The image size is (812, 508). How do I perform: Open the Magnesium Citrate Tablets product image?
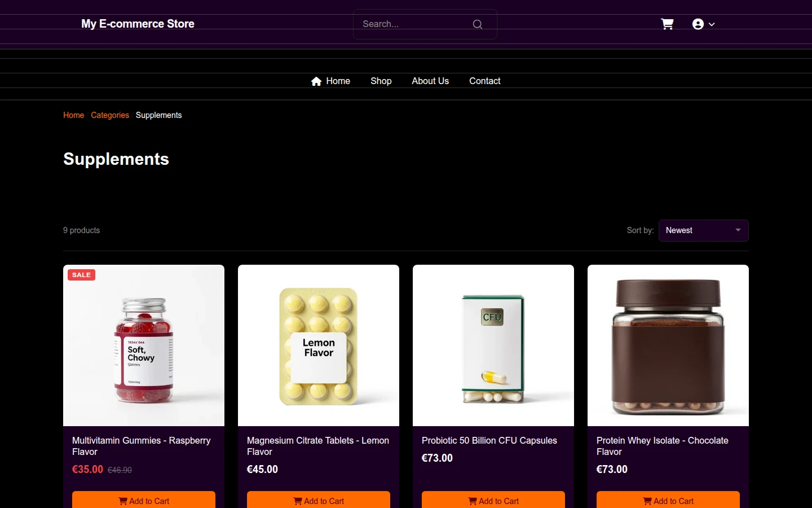pos(319,345)
